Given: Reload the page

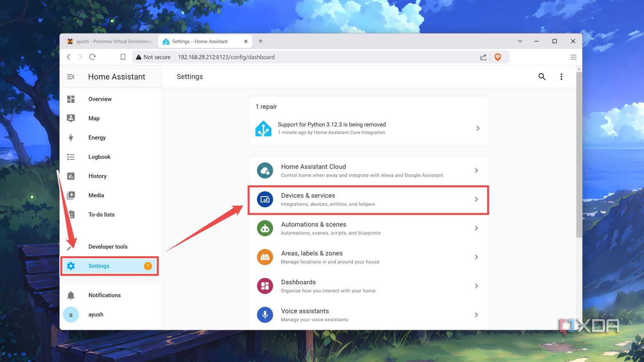Looking at the screenshot, I should (x=93, y=57).
